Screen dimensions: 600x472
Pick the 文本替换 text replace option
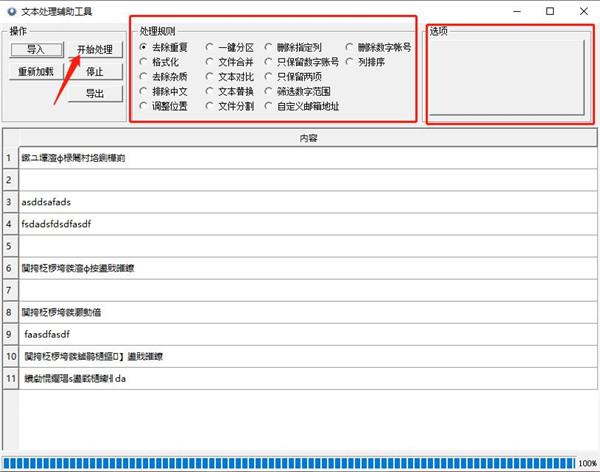pyautogui.click(x=210, y=90)
